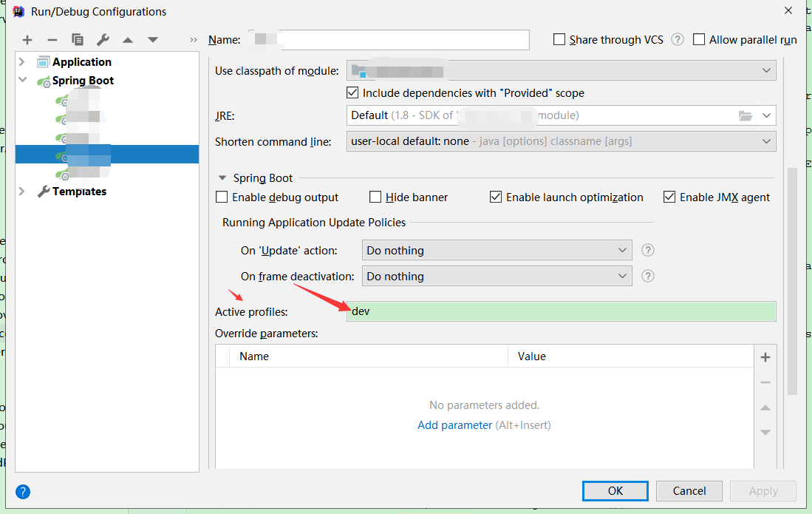Copy the selected configuration
Viewport: 812px width, 514px height.
click(77, 40)
